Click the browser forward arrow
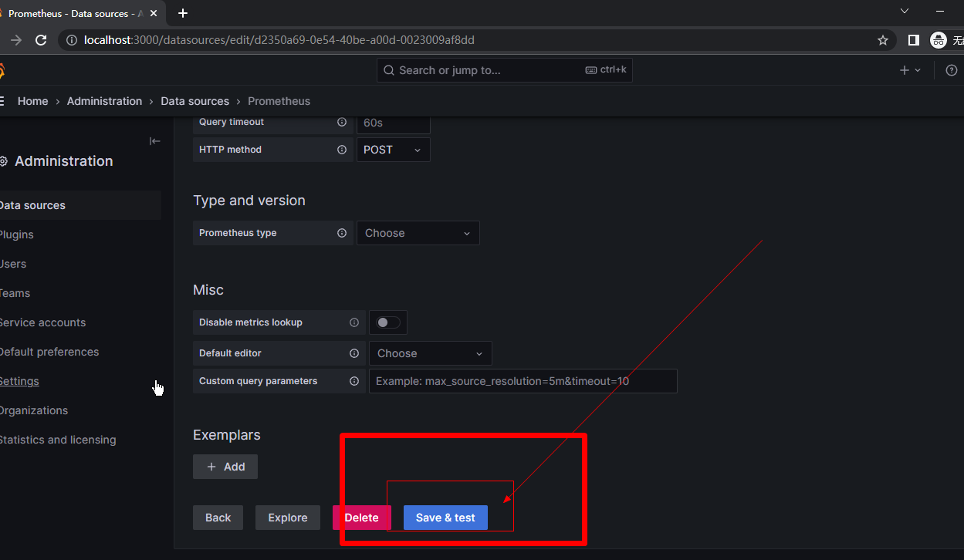Viewport: 964px width, 560px height. 16,40
